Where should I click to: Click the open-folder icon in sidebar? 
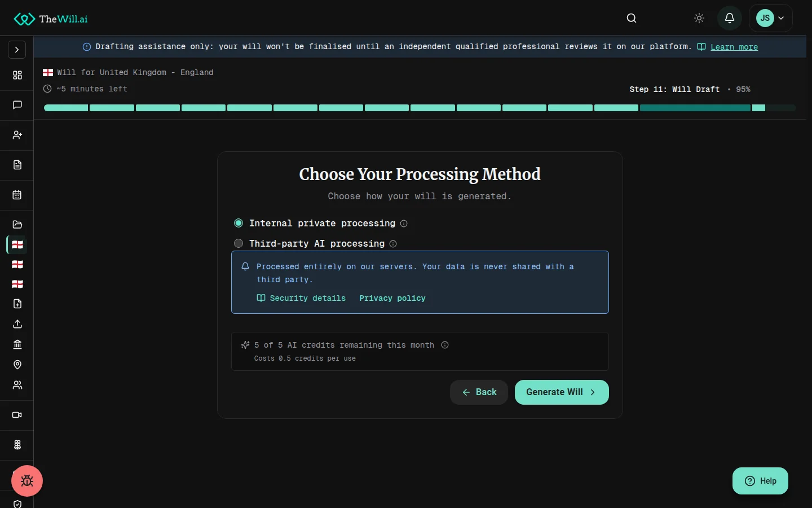17,225
